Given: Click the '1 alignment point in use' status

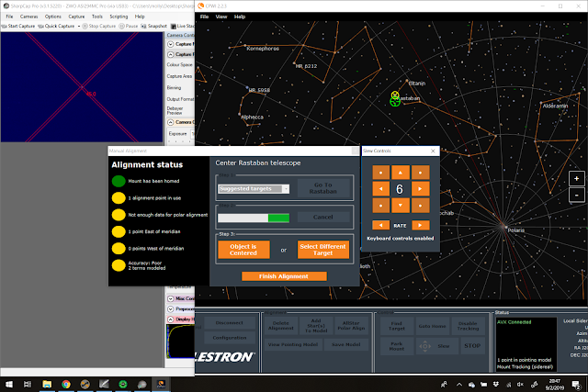Looking at the screenshot, I should 154,198.
